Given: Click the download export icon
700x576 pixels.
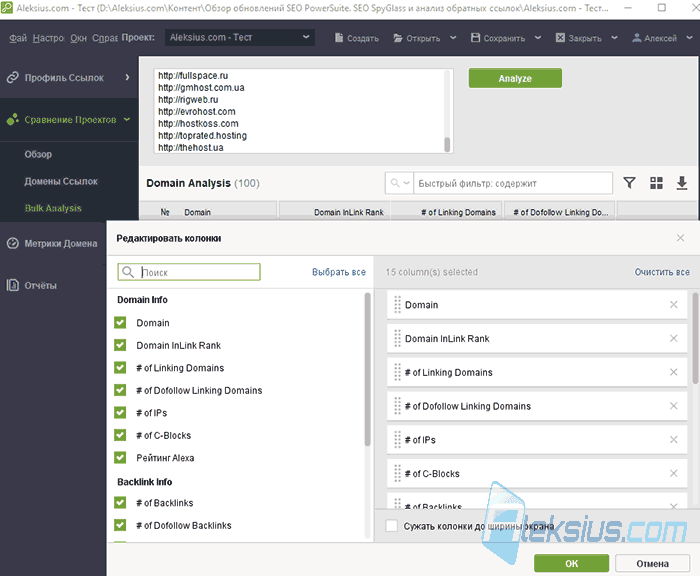Looking at the screenshot, I should click(682, 183).
